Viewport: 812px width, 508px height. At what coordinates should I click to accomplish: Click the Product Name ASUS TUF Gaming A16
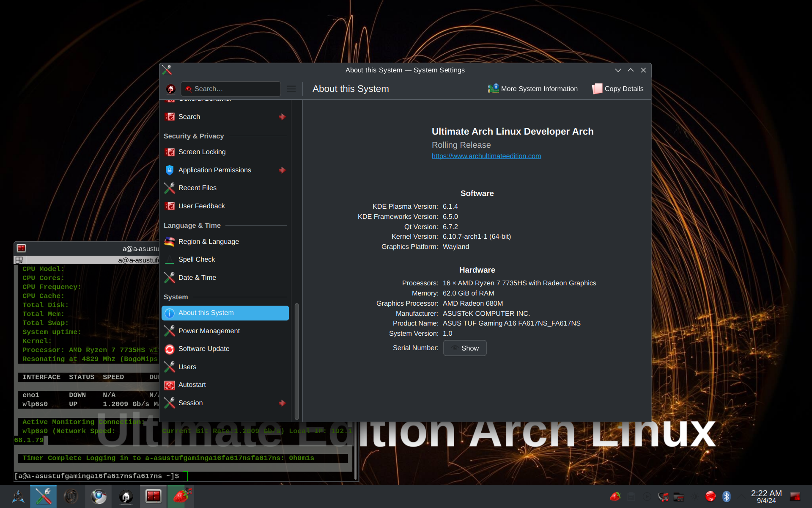pos(511,323)
